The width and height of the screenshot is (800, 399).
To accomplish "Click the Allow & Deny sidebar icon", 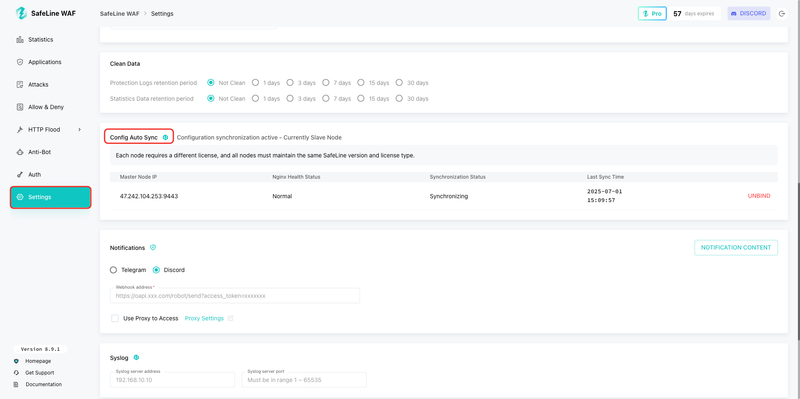I will pos(20,107).
